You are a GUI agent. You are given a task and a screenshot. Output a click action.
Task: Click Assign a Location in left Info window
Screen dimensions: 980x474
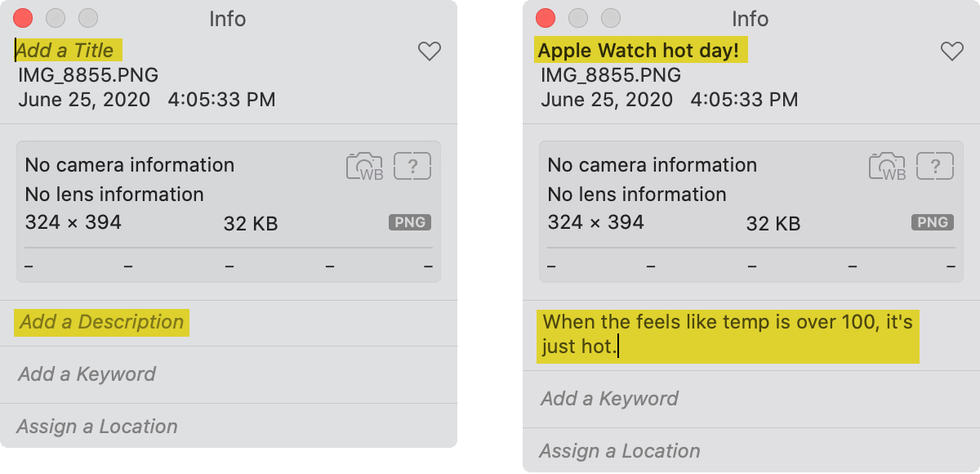(x=97, y=427)
